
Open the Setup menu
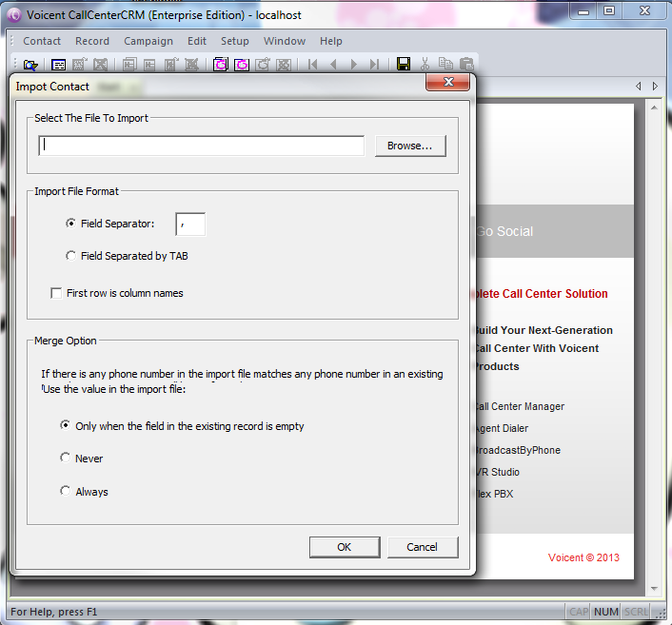pyautogui.click(x=234, y=41)
